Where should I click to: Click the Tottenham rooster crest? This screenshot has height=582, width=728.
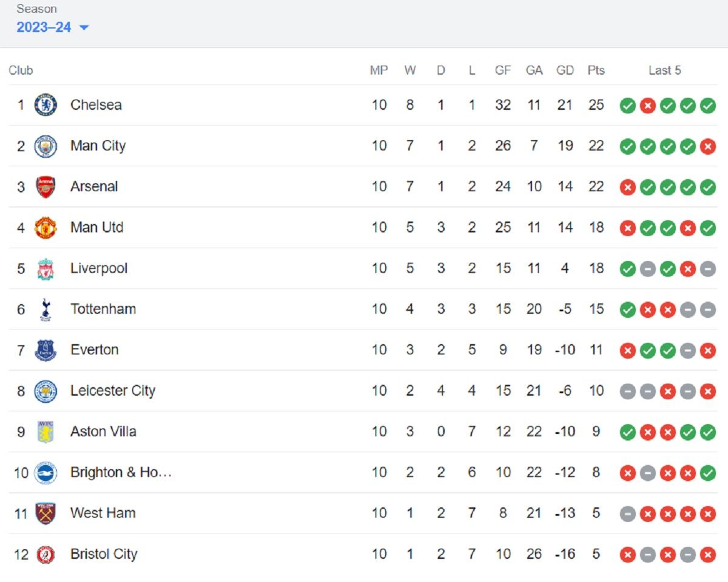pyautogui.click(x=45, y=309)
